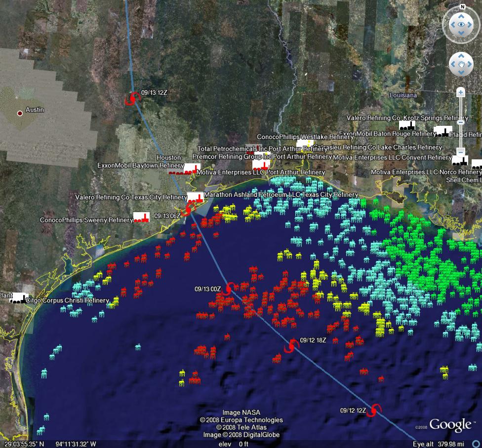Viewport: 482px width, 448px height.
Task: Zoom in with the plus button
Action: pos(460,92)
